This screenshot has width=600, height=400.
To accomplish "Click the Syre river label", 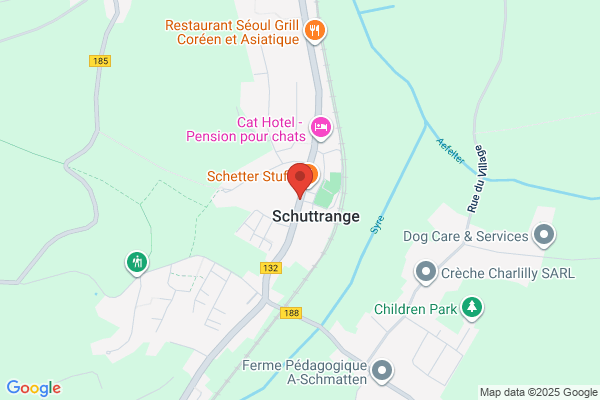I will point(377,225).
